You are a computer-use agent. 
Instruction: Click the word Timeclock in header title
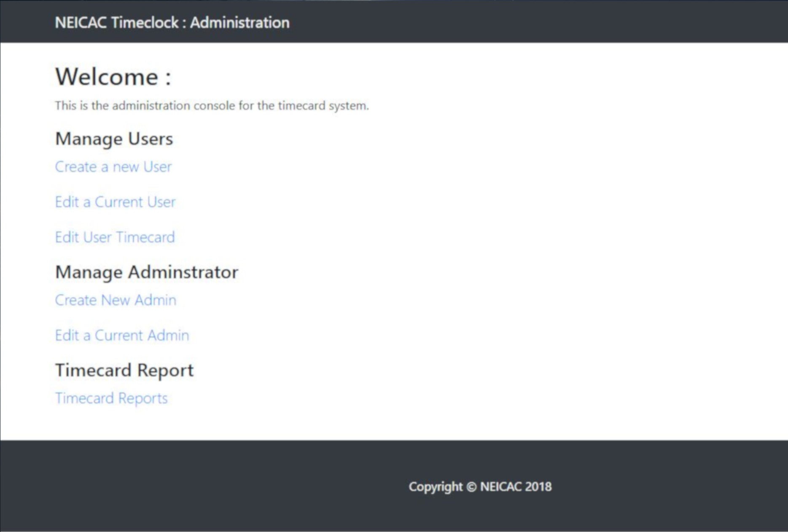(145, 23)
